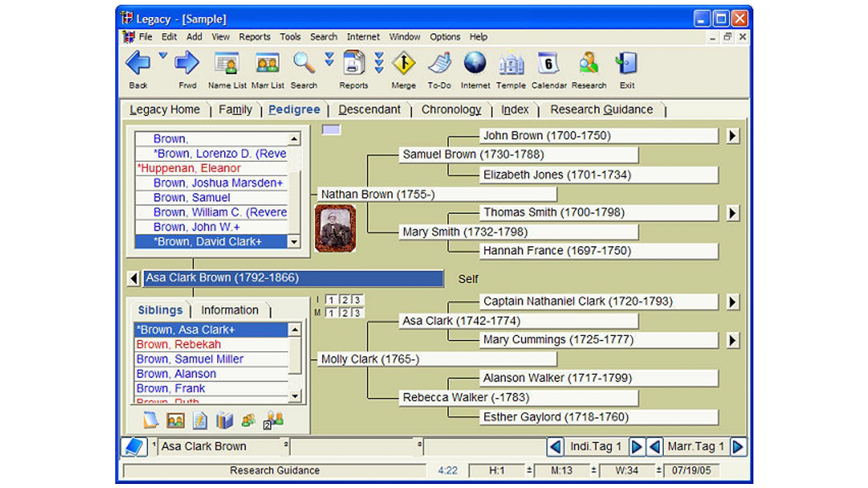Select *Huppenan, Eleanor in children list
The image size is (868, 488).
212,168
